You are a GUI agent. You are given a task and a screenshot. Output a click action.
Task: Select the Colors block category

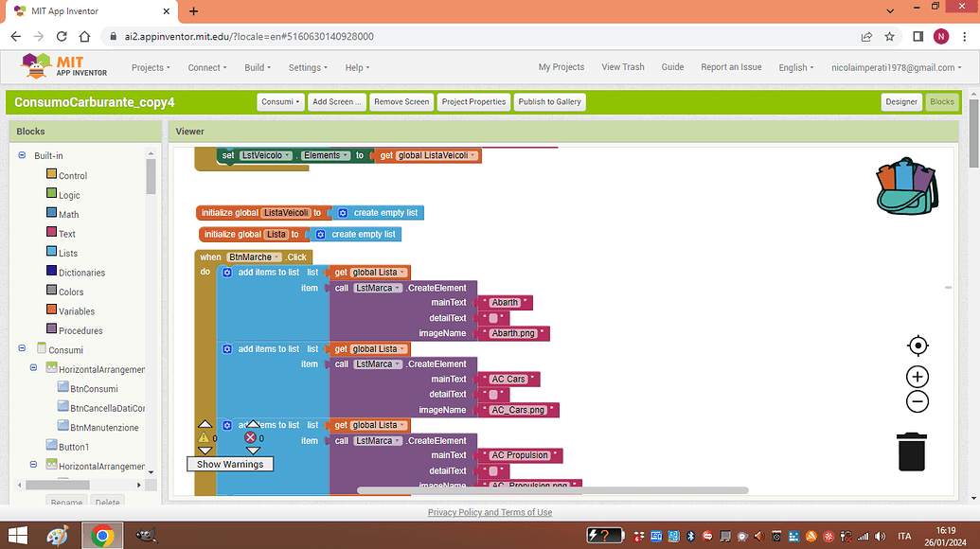click(71, 292)
